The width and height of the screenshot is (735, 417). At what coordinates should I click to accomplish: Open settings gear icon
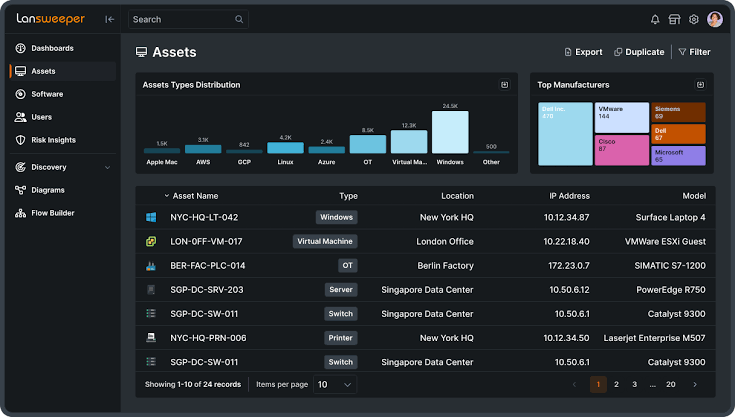point(694,19)
